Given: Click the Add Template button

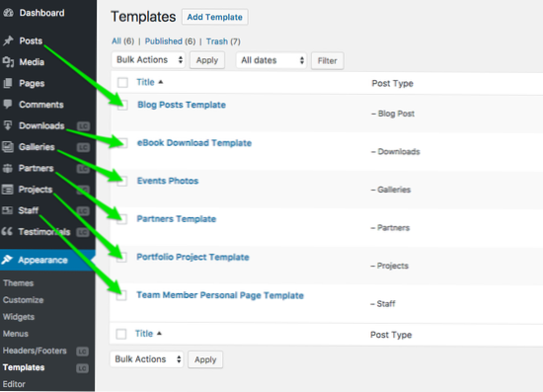Looking at the screenshot, I should pyautogui.click(x=214, y=17).
